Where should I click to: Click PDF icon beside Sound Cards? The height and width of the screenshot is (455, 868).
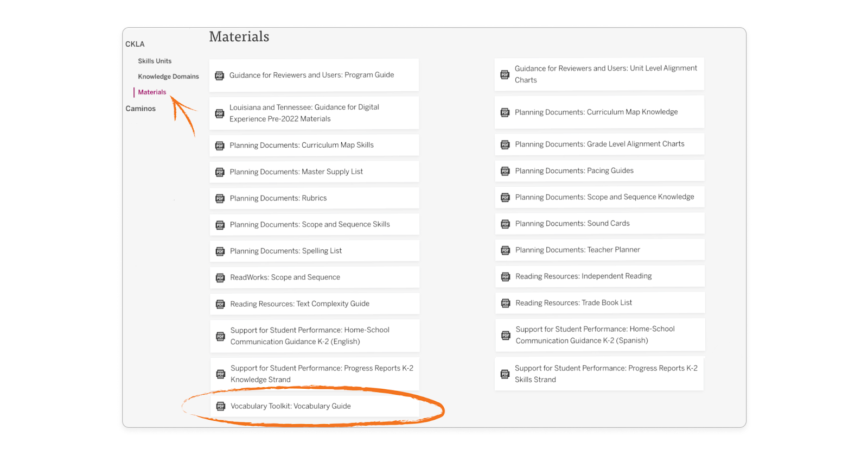pos(505,224)
